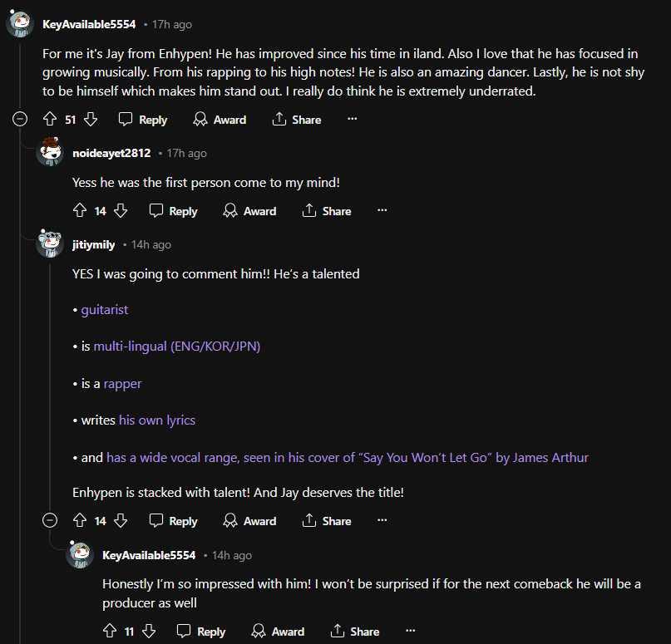
Task: Award the bottom comment about producing
Action: coord(278,631)
